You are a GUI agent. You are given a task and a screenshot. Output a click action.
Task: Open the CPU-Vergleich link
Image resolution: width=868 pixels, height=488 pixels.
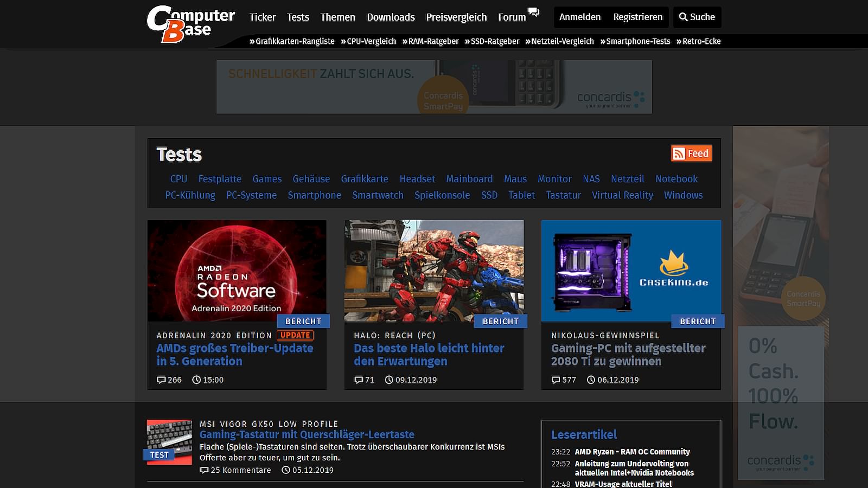[x=368, y=41]
